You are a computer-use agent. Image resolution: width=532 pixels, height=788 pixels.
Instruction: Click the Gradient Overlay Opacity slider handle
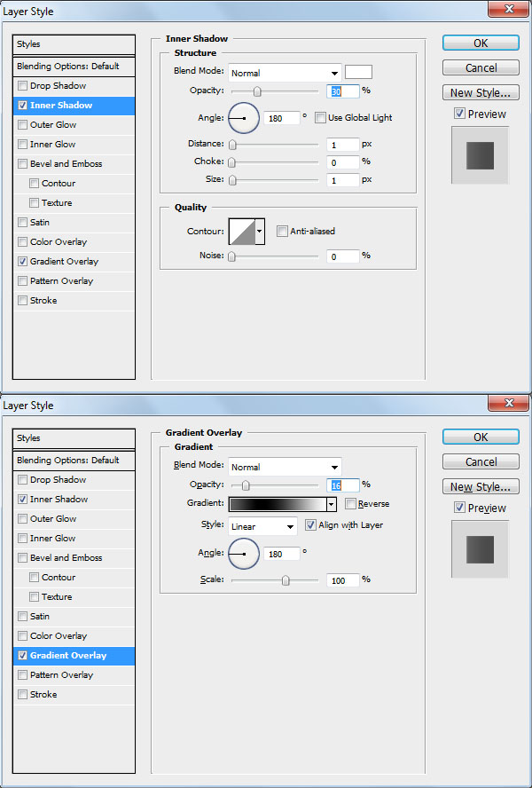[246, 485]
